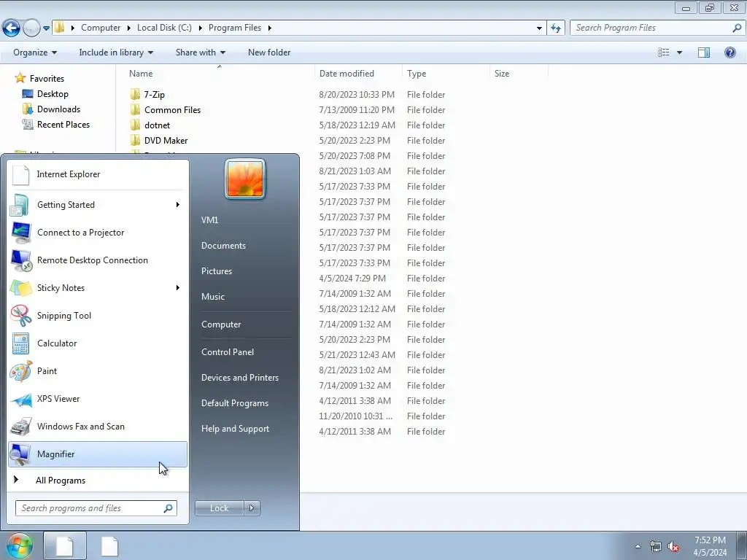Launch Remote Desktop Connection
747x560 pixels.
[x=98, y=260]
